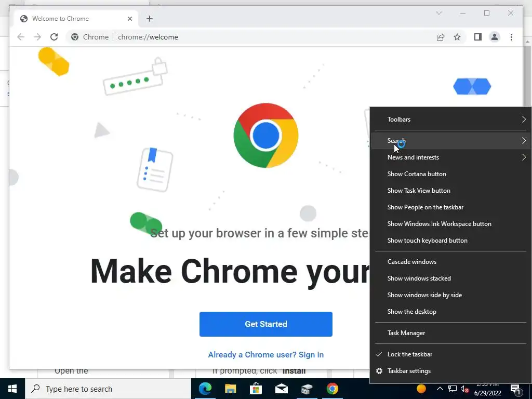Viewport: 532px width, 399px height.
Task: Toggle Show People on the taskbar
Action: (450, 207)
